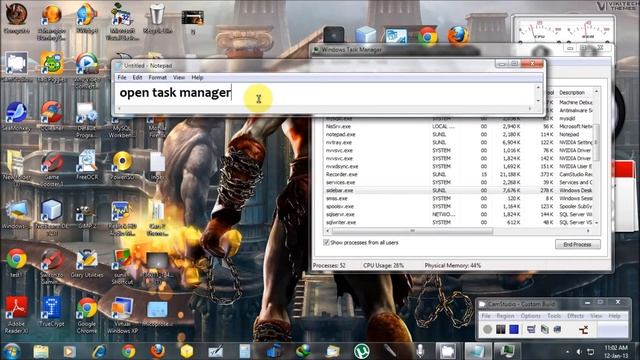Click the volume speaker tray icon

(x=579, y=351)
